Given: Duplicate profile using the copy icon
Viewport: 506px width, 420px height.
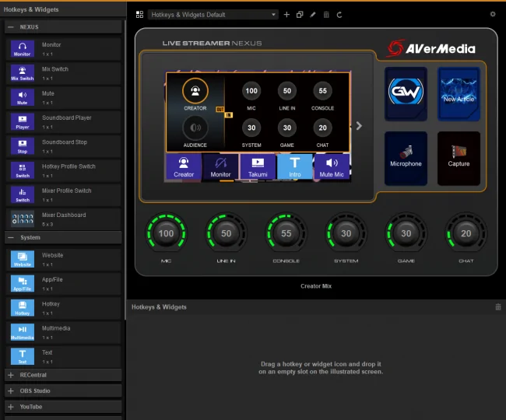Looking at the screenshot, I should click(x=300, y=15).
